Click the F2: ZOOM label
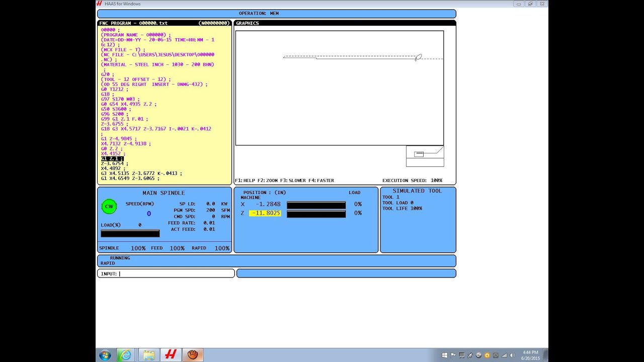Screen dimensions: 644x362 pos(268,180)
